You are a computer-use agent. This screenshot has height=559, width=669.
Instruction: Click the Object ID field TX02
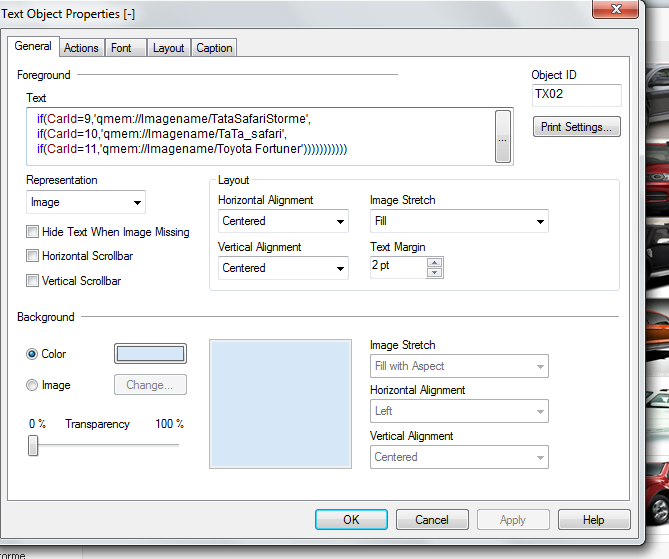tap(576, 94)
